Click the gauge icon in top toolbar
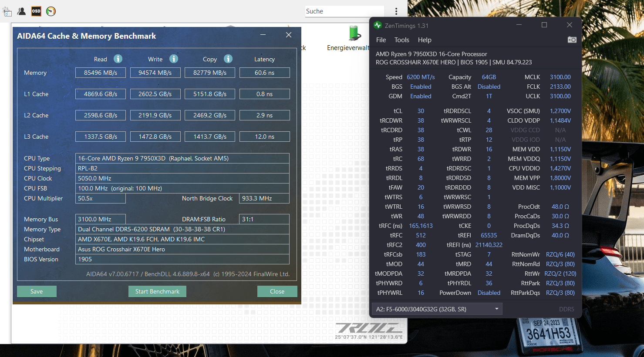The width and height of the screenshot is (644, 357). point(51,11)
